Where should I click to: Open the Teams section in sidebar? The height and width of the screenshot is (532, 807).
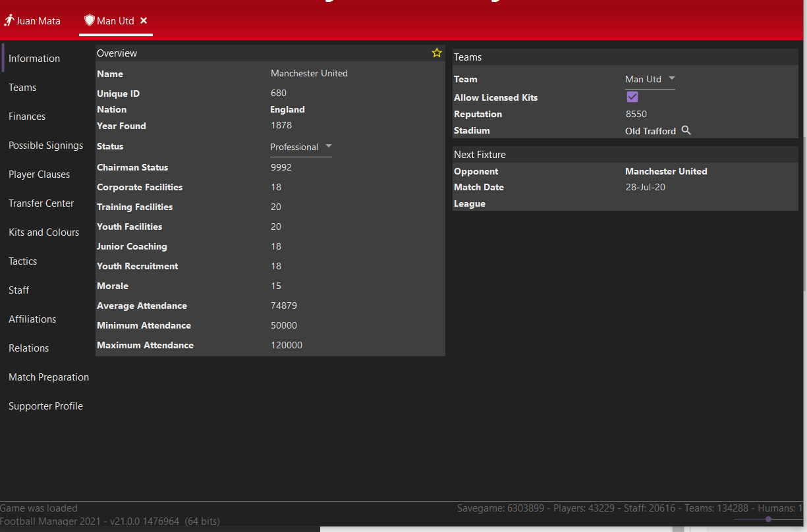pos(22,88)
